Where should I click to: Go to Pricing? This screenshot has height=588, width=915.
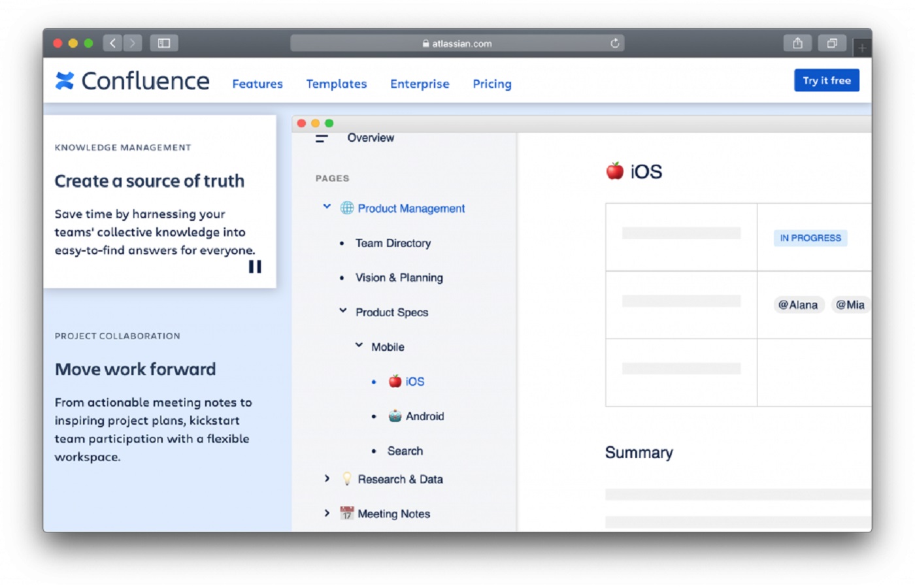tap(492, 84)
